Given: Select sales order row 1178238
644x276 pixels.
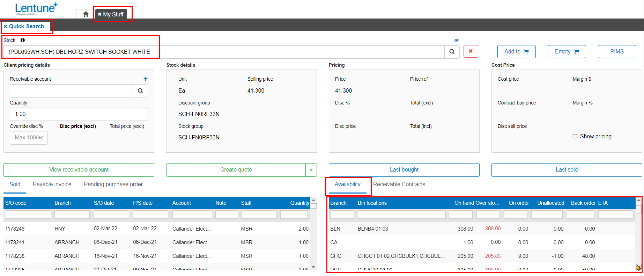Looking at the screenshot, I should point(157,256).
